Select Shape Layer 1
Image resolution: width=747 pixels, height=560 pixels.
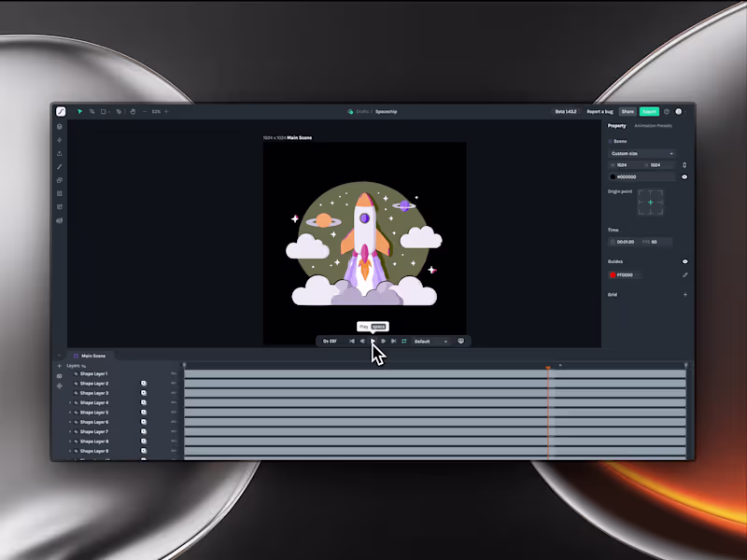click(94, 374)
